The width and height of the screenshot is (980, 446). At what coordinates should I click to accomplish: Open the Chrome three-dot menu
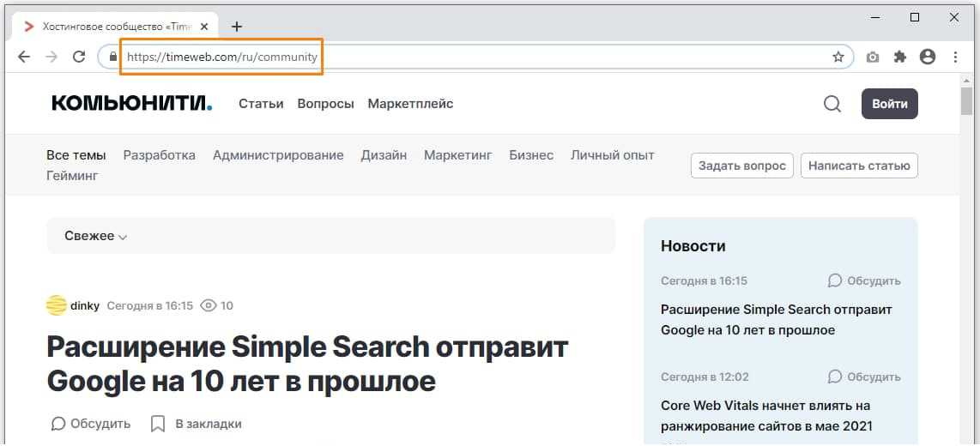point(956,57)
